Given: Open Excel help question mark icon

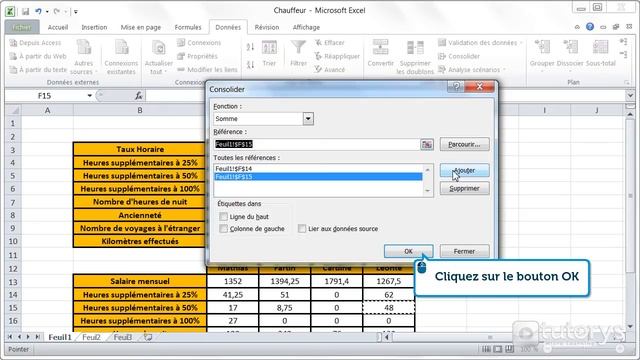Looking at the screenshot, I should (590, 27).
